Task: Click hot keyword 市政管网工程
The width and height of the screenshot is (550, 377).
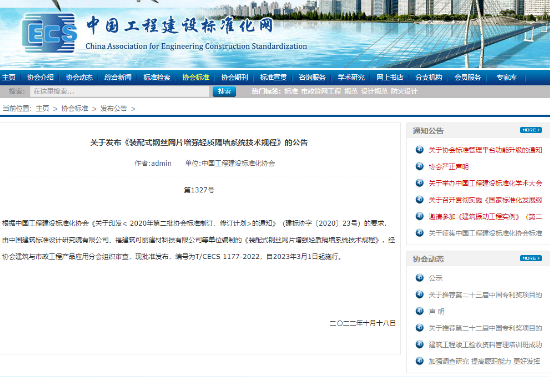Action: tap(321, 91)
